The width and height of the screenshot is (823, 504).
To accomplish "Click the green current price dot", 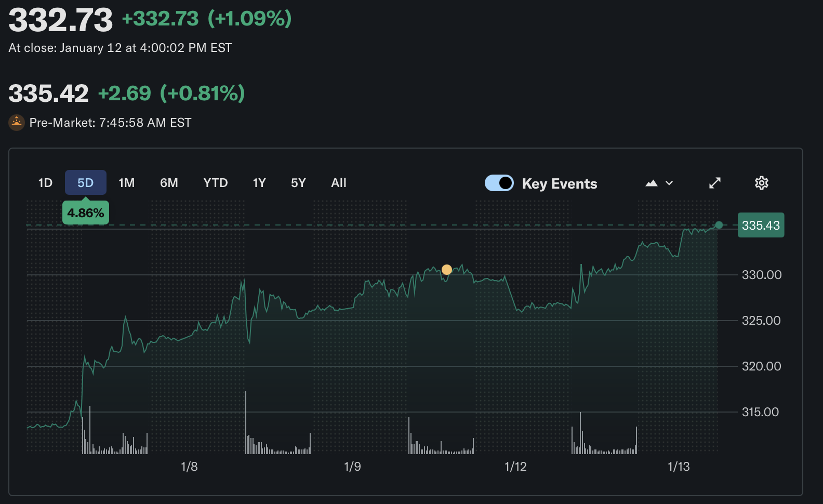I will pyautogui.click(x=719, y=225).
